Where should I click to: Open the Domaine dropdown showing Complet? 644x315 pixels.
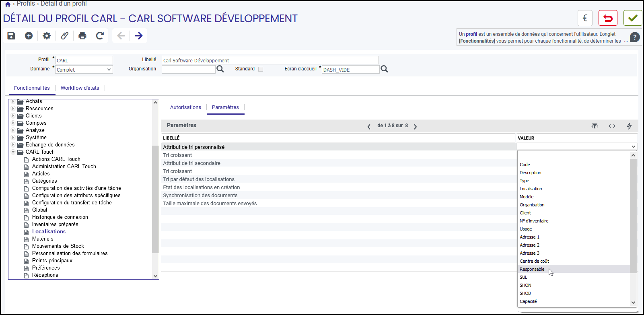pos(84,70)
